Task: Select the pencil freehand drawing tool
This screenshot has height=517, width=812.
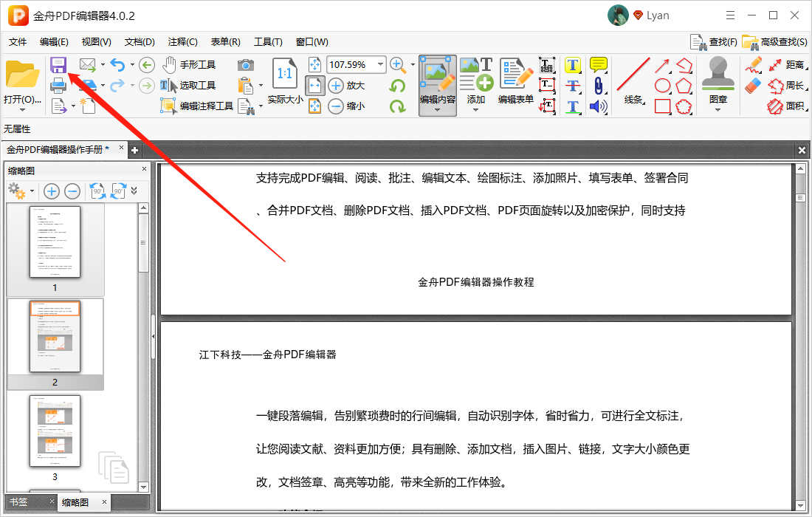Action: (754, 65)
